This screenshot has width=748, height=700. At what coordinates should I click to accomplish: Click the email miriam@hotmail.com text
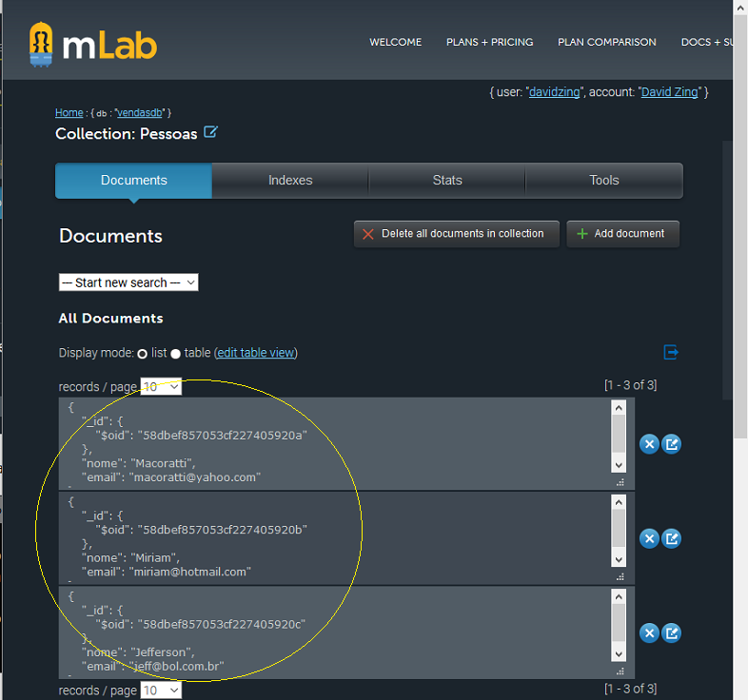click(x=190, y=572)
